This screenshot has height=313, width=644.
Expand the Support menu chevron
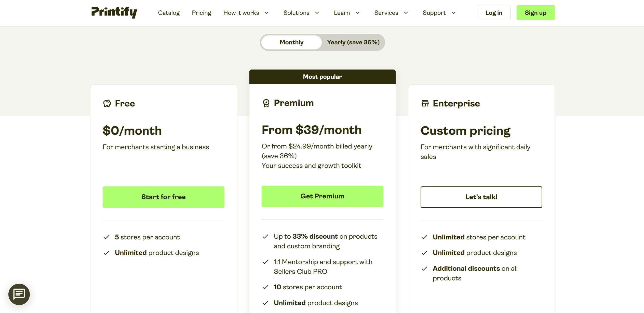(x=453, y=13)
